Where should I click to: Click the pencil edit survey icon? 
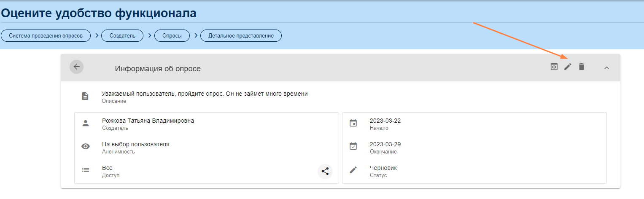click(x=568, y=67)
